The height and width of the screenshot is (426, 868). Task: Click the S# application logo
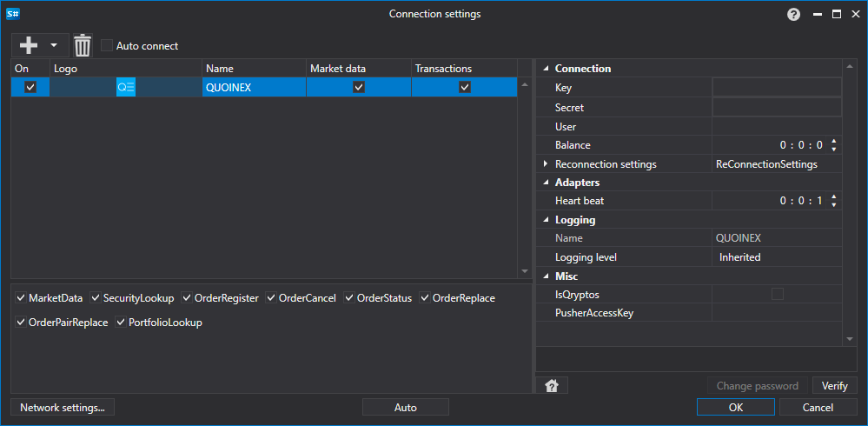[13, 15]
